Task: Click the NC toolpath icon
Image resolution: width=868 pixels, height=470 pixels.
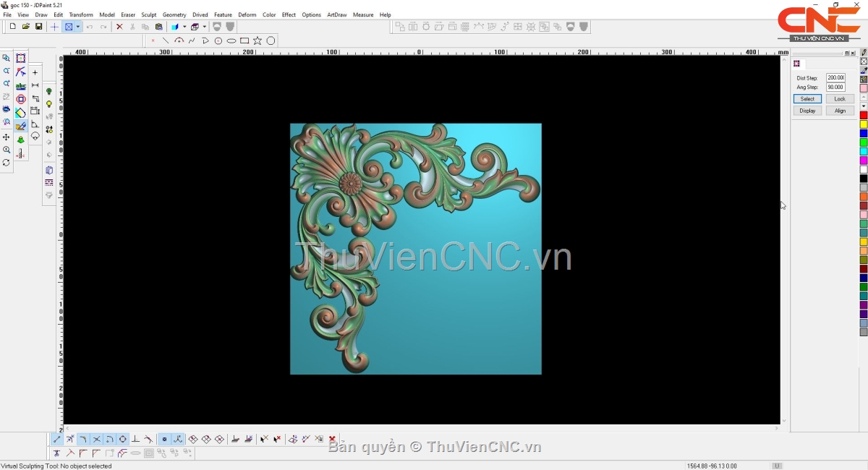Action: pyautogui.click(x=21, y=153)
